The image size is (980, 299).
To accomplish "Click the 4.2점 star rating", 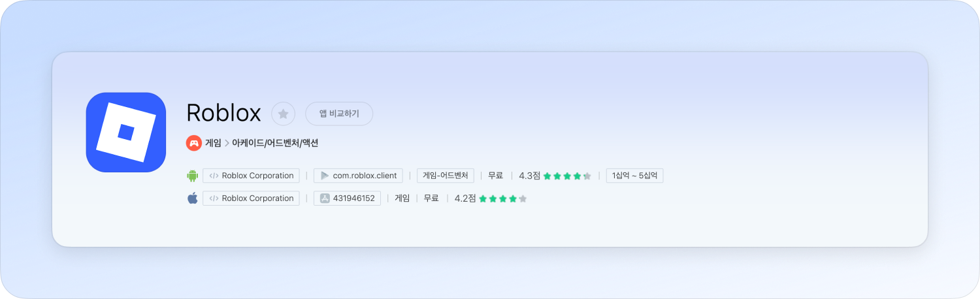I will 491,198.
